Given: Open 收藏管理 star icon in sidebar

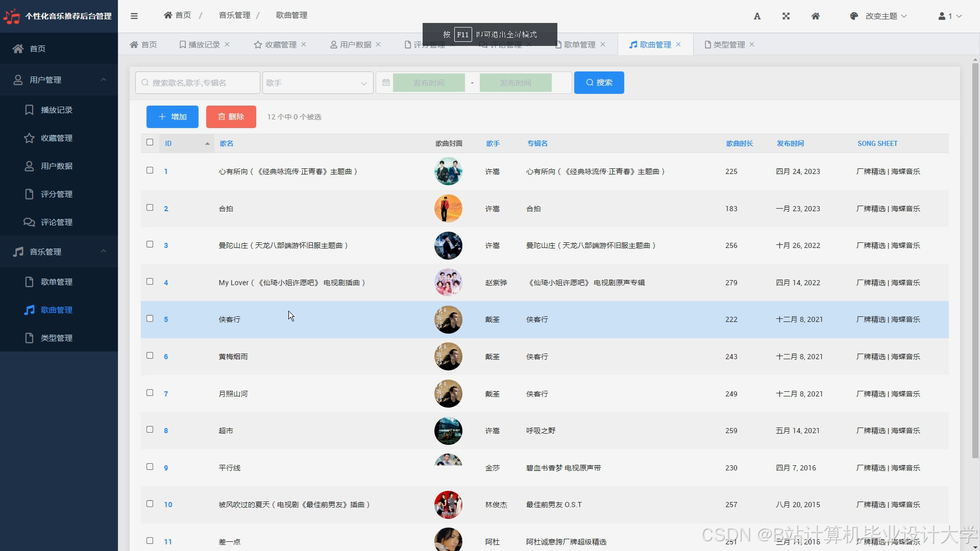Looking at the screenshot, I should click(29, 138).
